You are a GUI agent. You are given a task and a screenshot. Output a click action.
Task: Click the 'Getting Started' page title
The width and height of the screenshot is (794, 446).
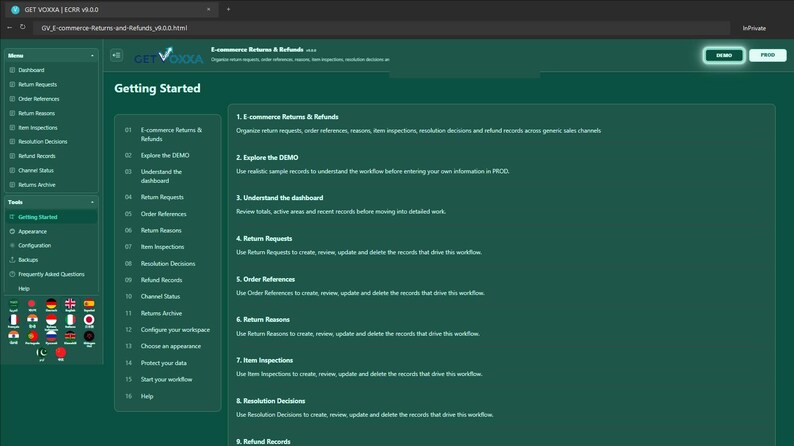pos(157,89)
